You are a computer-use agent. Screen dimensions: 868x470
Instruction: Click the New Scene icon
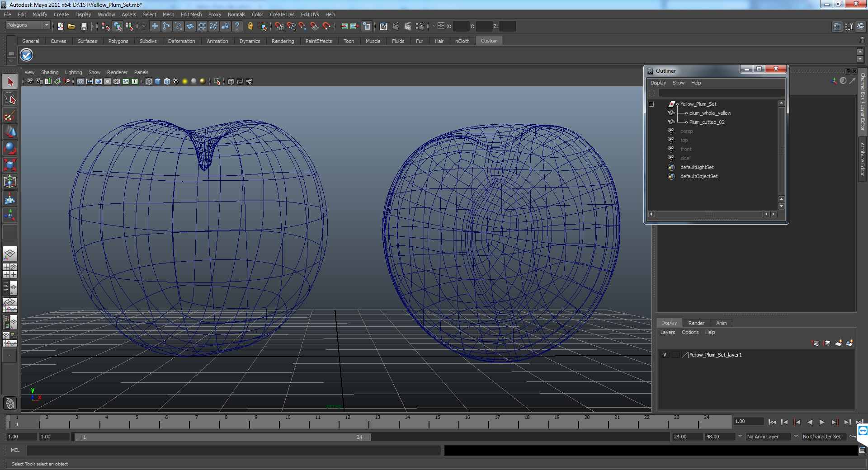pyautogui.click(x=60, y=26)
